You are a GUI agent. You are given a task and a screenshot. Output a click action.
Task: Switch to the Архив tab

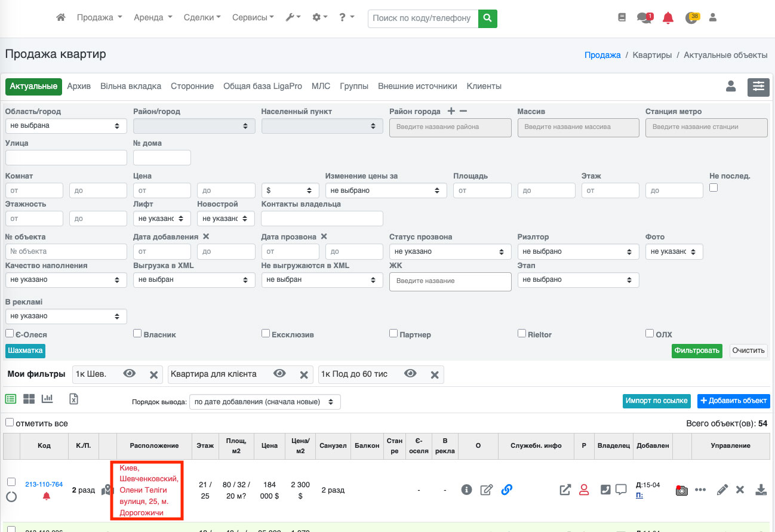(x=79, y=87)
